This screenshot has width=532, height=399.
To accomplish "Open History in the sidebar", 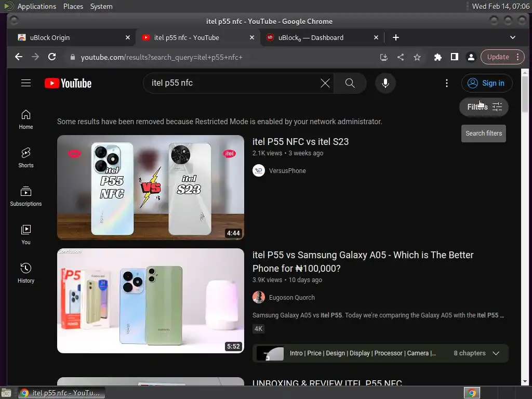I will (x=26, y=273).
